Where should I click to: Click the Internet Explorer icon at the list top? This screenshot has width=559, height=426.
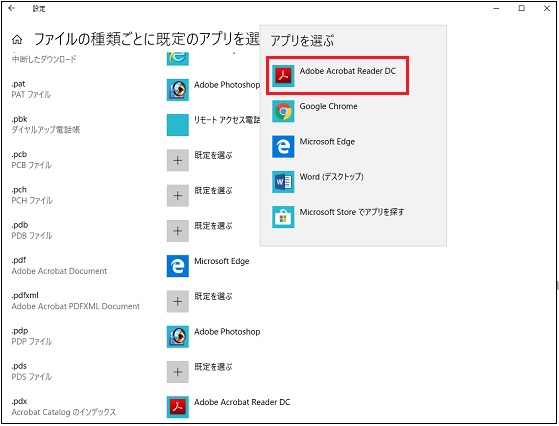pyautogui.click(x=178, y=58)
